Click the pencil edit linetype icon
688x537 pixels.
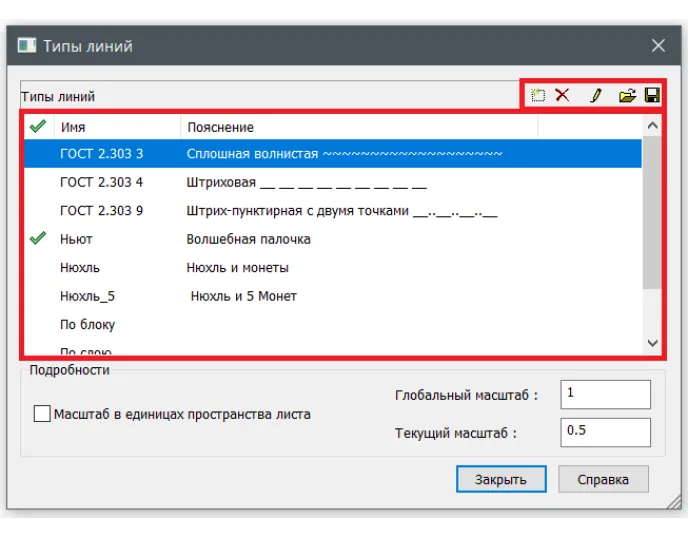(596, 96)
